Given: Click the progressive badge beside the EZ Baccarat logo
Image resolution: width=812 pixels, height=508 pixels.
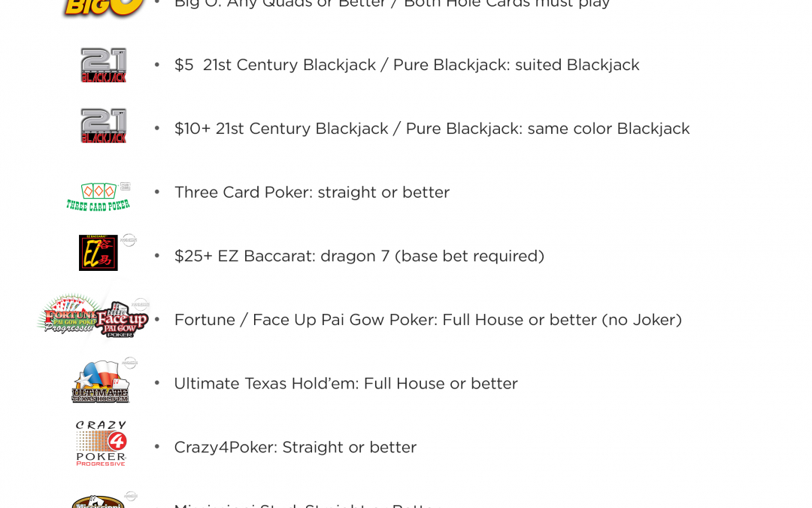Looking at the screenshot, I should (129, 240).
